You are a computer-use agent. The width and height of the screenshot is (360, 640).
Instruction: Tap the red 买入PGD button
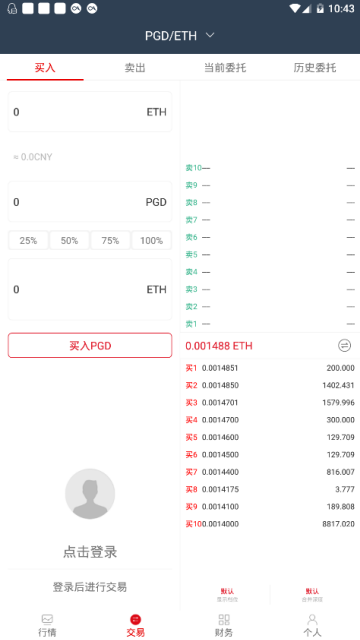(x=90, y=346)
